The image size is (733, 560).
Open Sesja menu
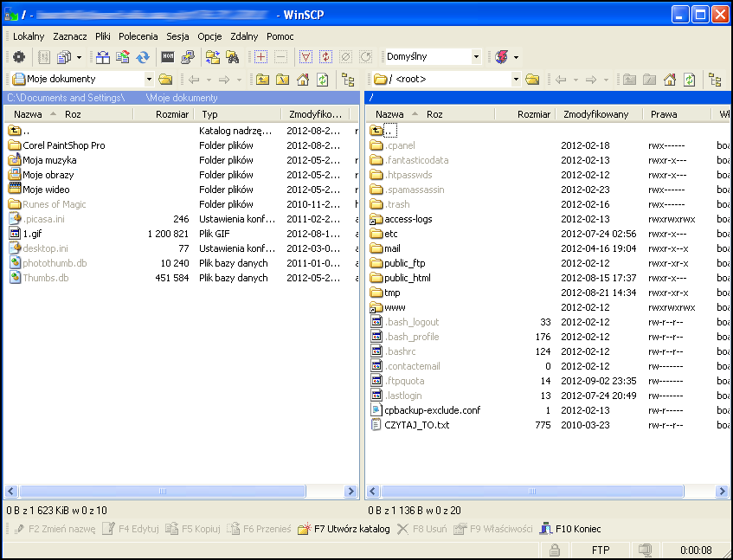coord(177,36)
